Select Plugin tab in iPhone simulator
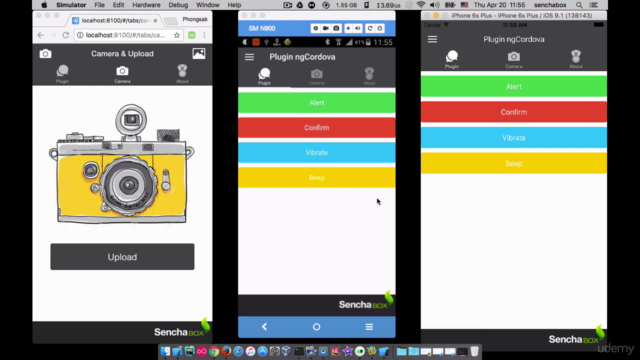Image resolution: width=640 pixels, height=360 pixels. coord(452,59)
